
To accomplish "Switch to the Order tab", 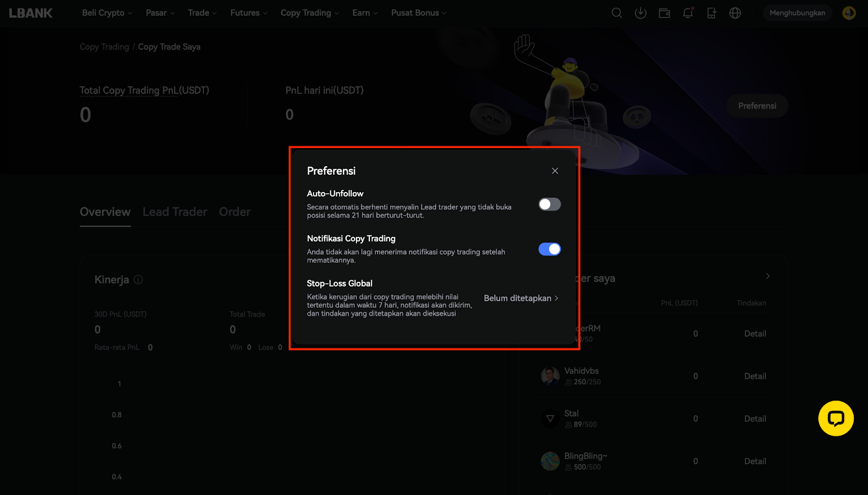I will click(234, 212).
